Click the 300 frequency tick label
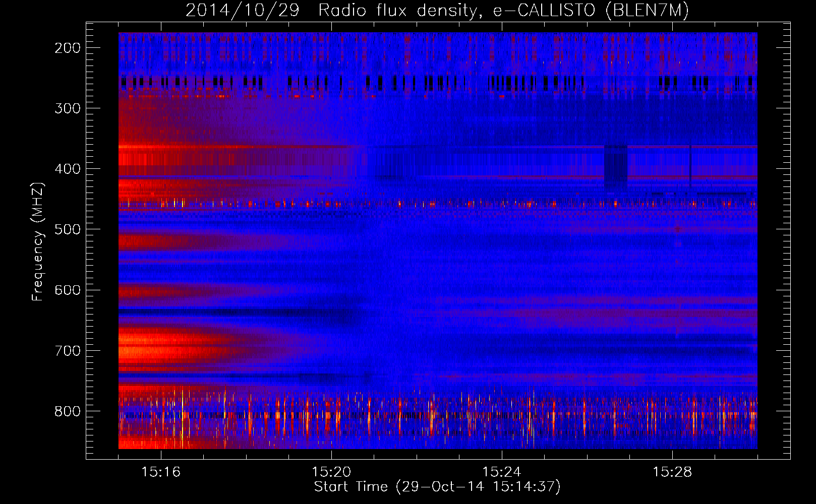816x504 pixels. (x=68, y=108)
